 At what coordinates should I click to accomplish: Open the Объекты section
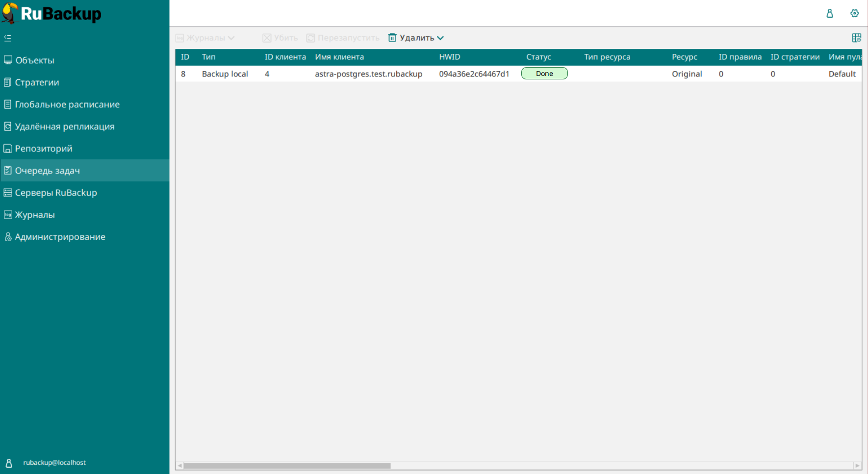35,60
